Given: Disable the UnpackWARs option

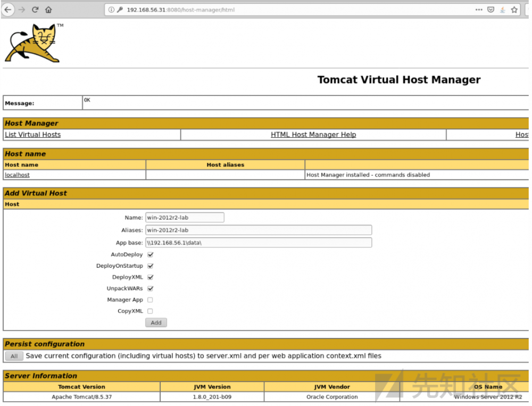Looking at the screenshot, I should 150,288.
